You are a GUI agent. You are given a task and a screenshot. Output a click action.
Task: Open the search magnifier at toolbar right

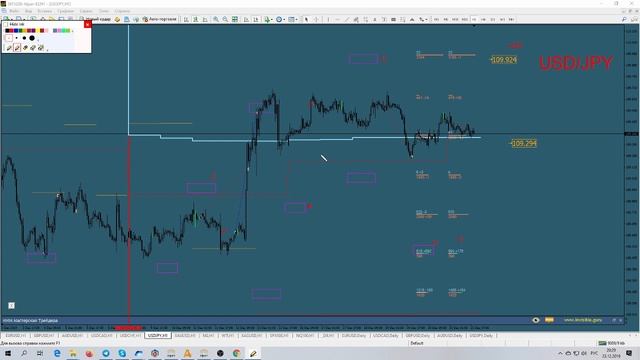[x=624, y=19]
